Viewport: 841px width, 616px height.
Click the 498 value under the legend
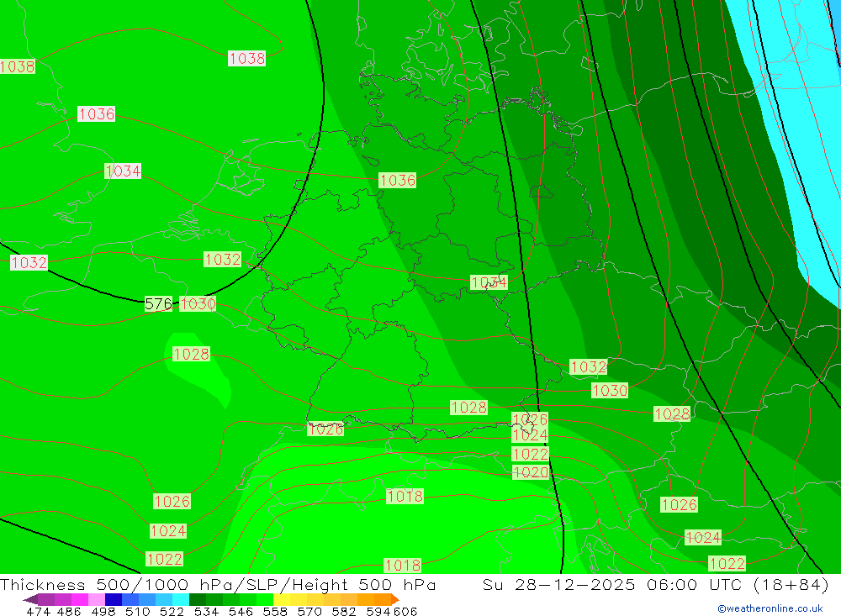[103, 611]
